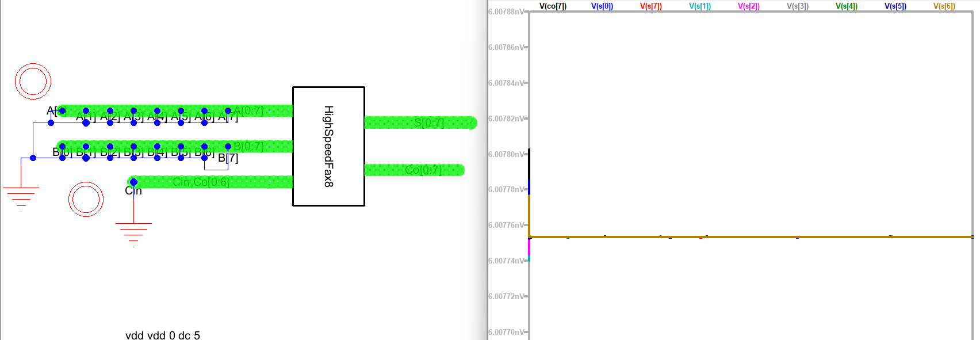The height and width of the screenshot is (340, 980).
Task: Select the Cin node label
Action: click(x=133, y=190)
